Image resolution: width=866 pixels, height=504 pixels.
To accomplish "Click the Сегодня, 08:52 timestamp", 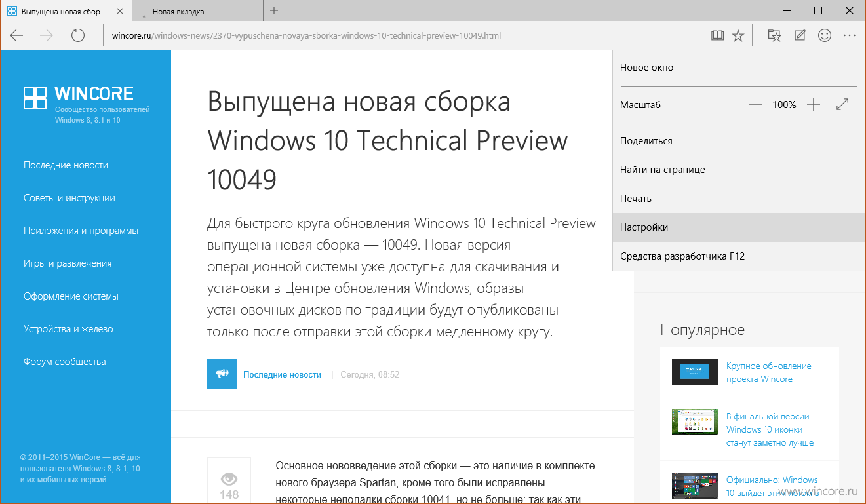I will (370, 374).
